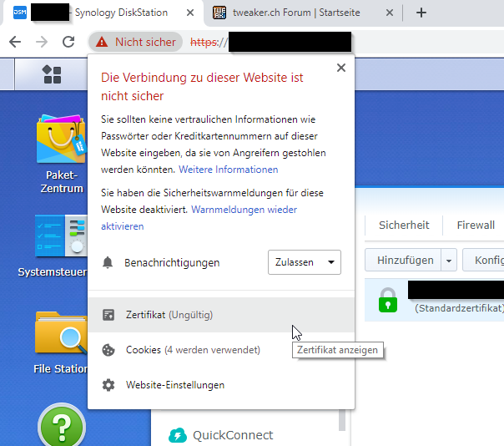Open the Paket-Zentrum desktop icon
The width and height of the screenshot is (504, 446).
(60, 140)
